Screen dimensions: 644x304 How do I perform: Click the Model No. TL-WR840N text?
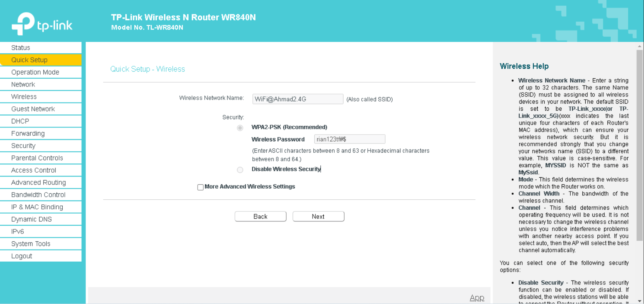click(147, 27)
